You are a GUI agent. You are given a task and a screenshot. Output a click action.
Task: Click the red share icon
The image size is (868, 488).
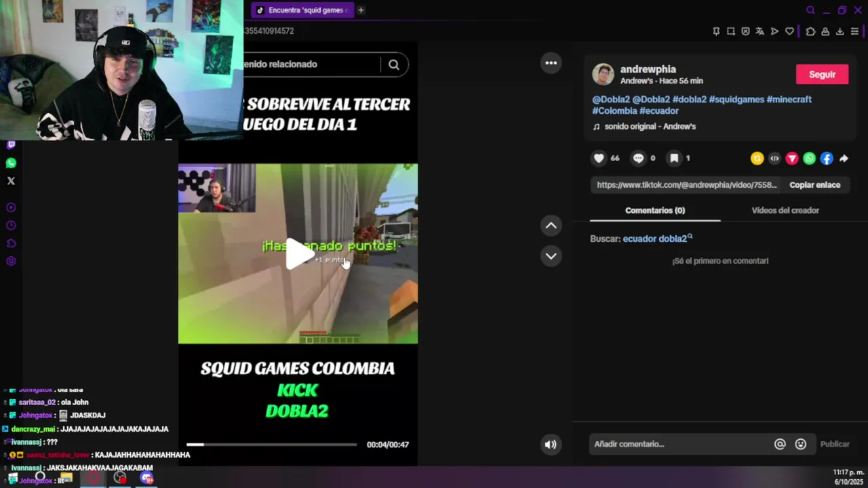pos(792,159)
